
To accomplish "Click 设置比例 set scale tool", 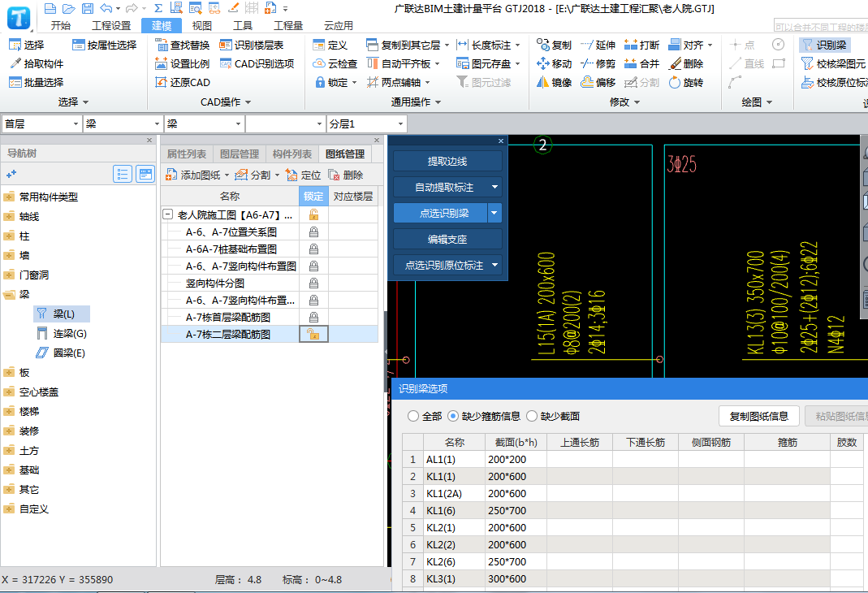I will pyautogui.click(x=183, y=63).
